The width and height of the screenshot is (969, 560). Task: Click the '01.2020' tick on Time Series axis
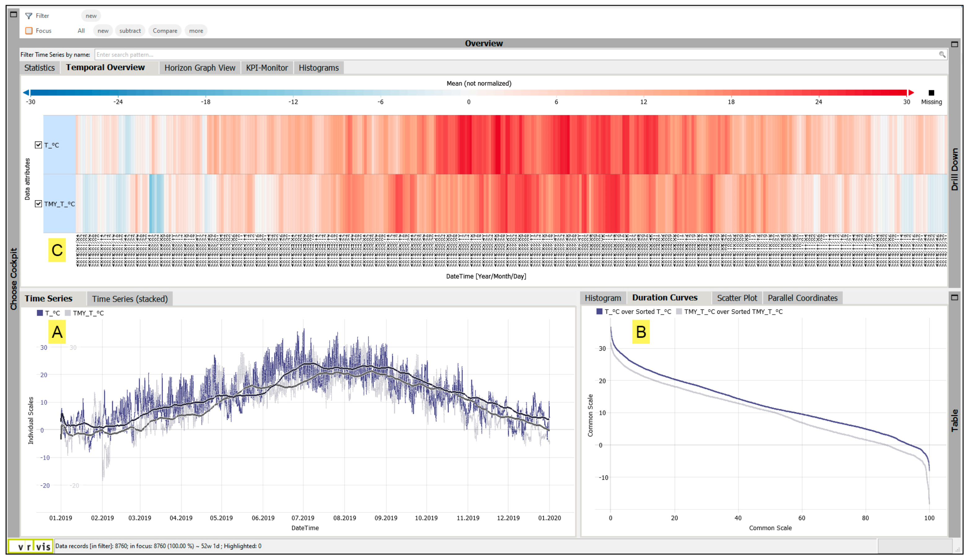point(550,518)
